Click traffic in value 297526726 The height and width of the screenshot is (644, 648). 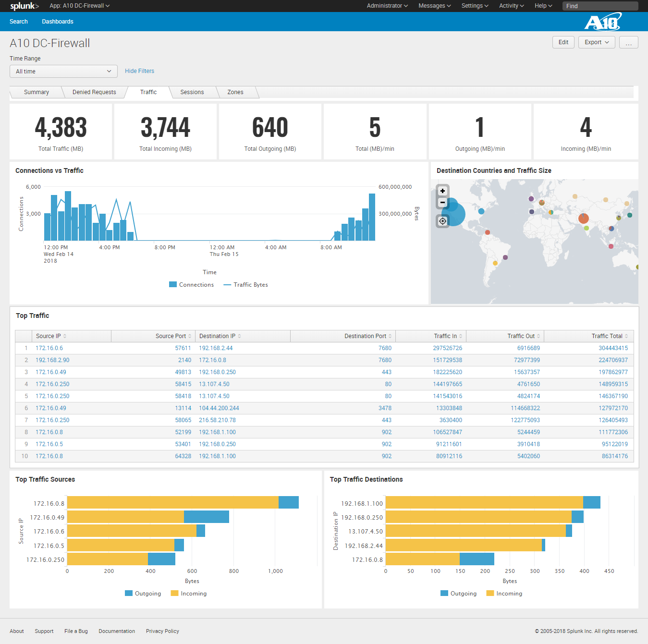click(448, 348)
